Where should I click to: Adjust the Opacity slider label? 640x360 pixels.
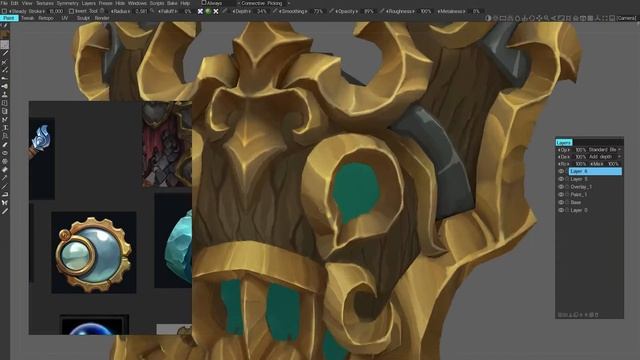(347, 11)
